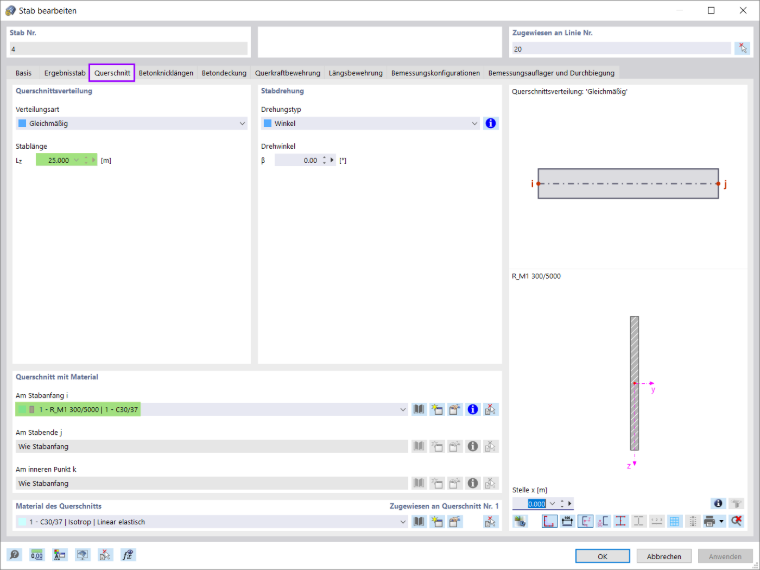760x570 pixels.
Task: Switch to the Ergebnisstab tab
Action: (x=64, y=73)
